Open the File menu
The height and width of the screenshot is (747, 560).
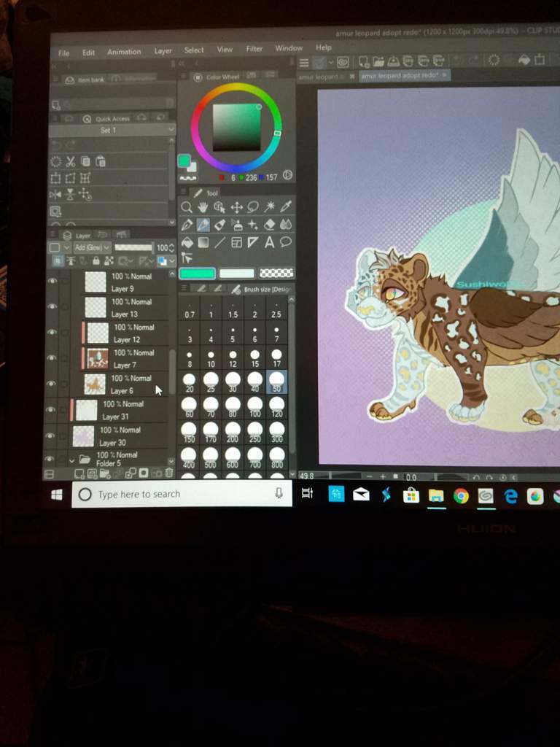[x=64, y=53]
